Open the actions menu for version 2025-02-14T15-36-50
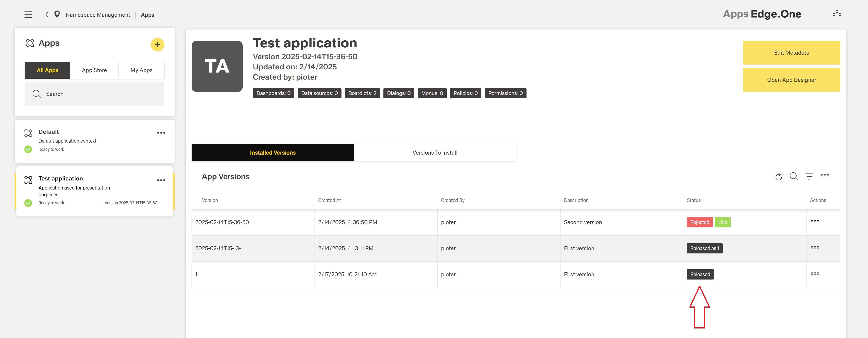 pos(815,222)
